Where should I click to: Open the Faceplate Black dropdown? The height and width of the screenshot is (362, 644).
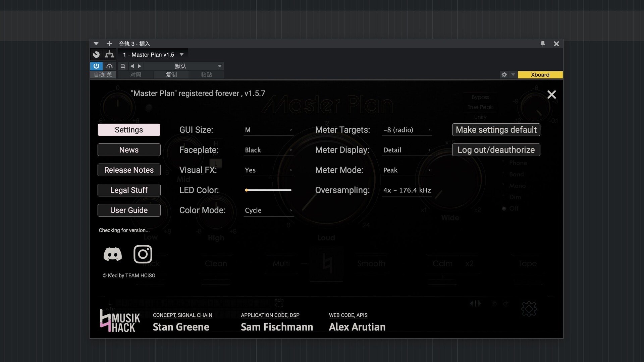pos(268,150)
